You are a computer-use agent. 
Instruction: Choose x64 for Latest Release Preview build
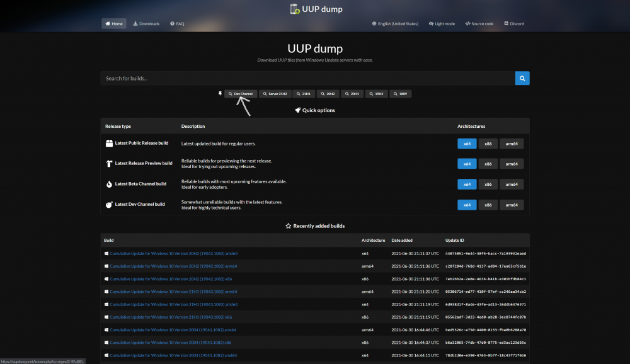[x=467, y=164]
